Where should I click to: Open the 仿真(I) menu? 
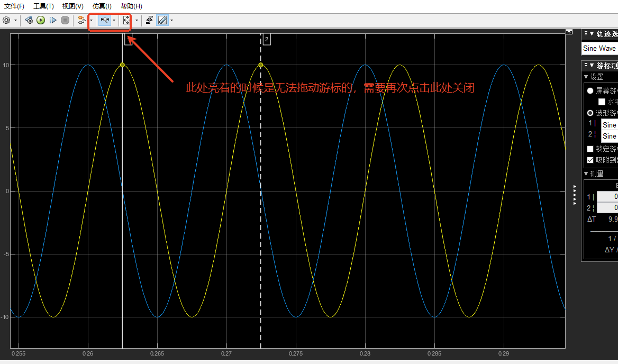click(x=102, y=6)
